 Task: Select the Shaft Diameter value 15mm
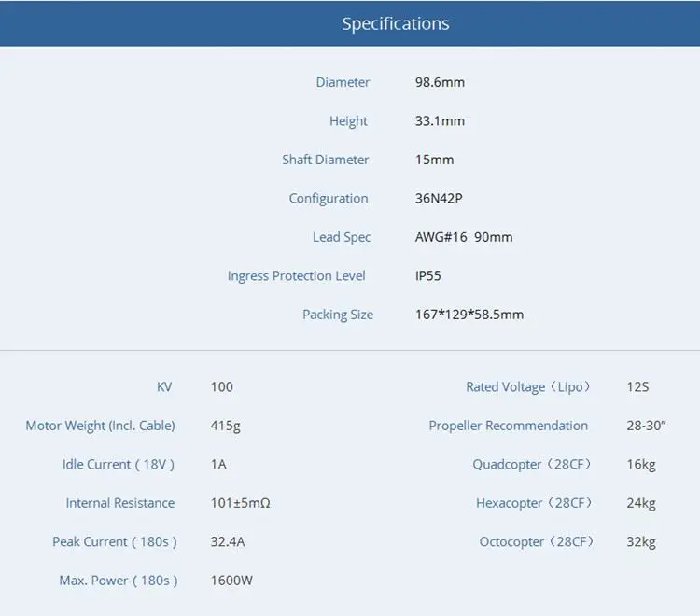tap(435, 160)
